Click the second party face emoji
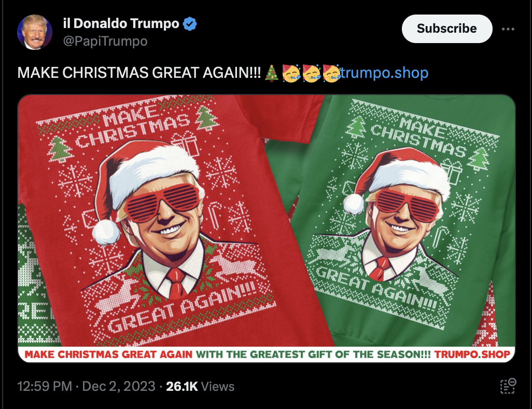The width and height of the screenshot is (532, 409). tap(311, 73)
